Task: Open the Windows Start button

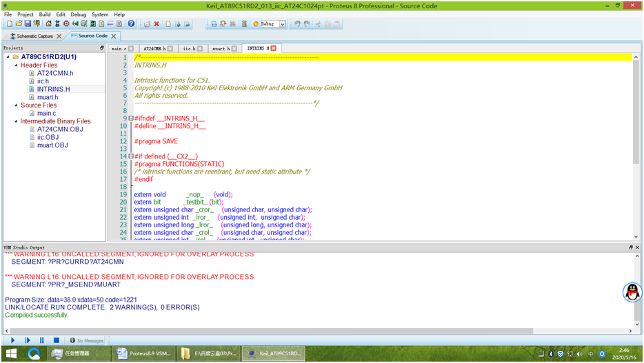Action: 11,353
